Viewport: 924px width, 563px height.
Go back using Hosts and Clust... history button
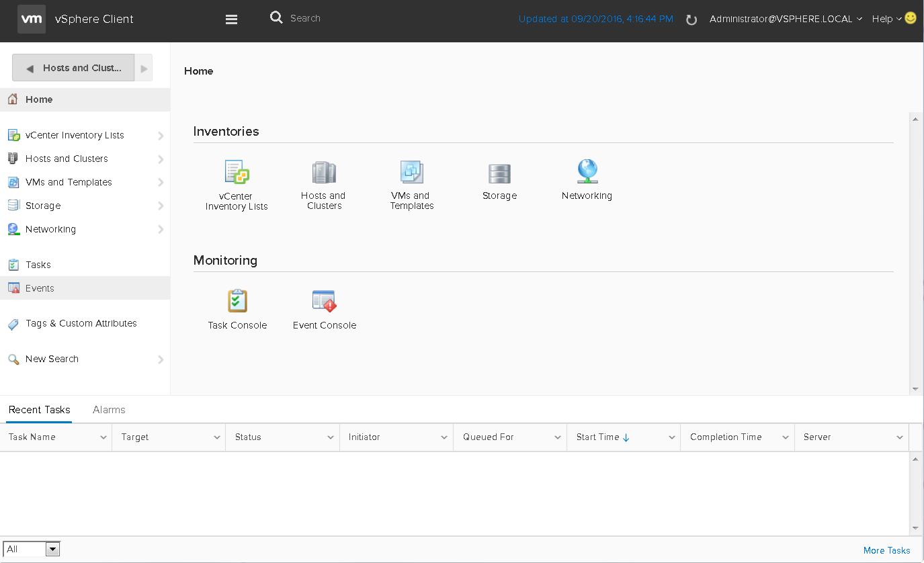(73, 68)
